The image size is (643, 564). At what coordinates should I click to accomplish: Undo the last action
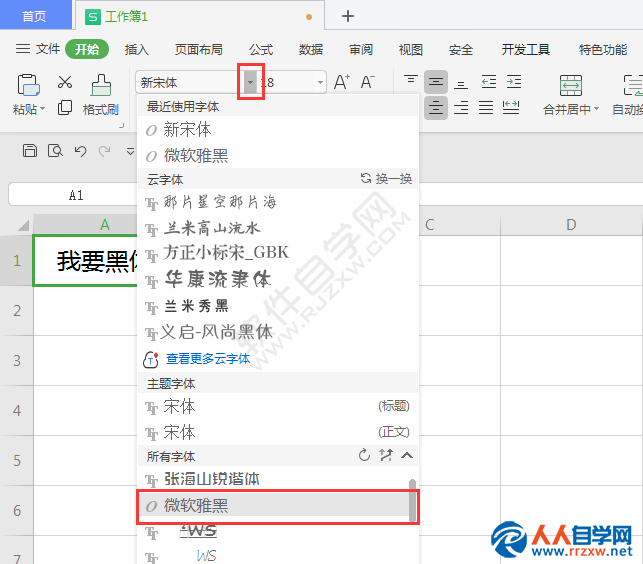pyautogui.click(x=80, y=151)
